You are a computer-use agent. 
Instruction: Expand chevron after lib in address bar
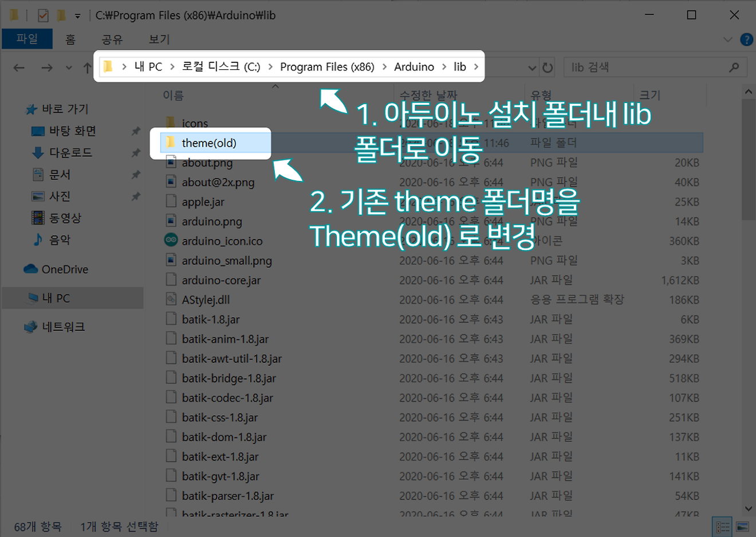(x=476, y=66)
